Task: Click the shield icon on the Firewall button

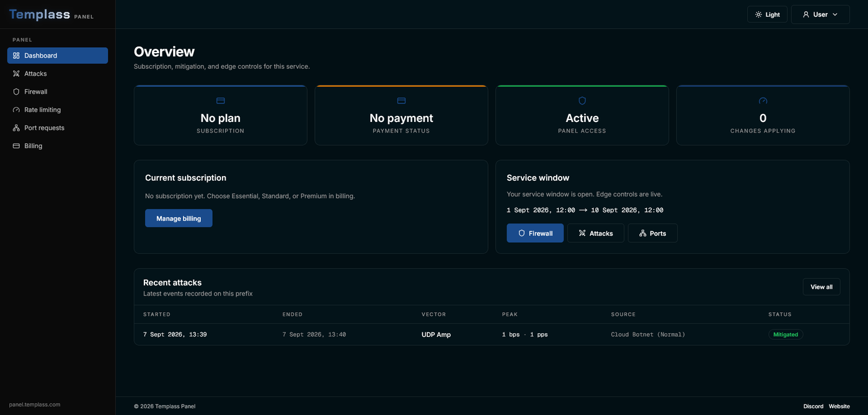Action: pos(521,233)
